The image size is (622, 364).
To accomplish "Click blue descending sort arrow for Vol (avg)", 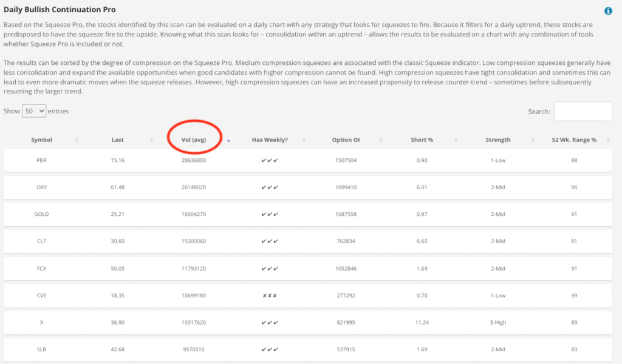I will [228, 141].
